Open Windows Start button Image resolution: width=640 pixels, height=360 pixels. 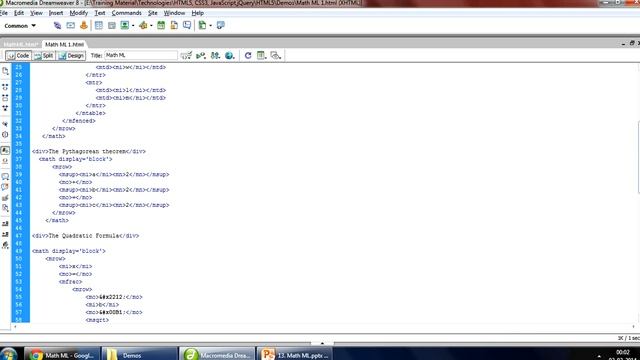pyautogui.click(x=8, y=354)
